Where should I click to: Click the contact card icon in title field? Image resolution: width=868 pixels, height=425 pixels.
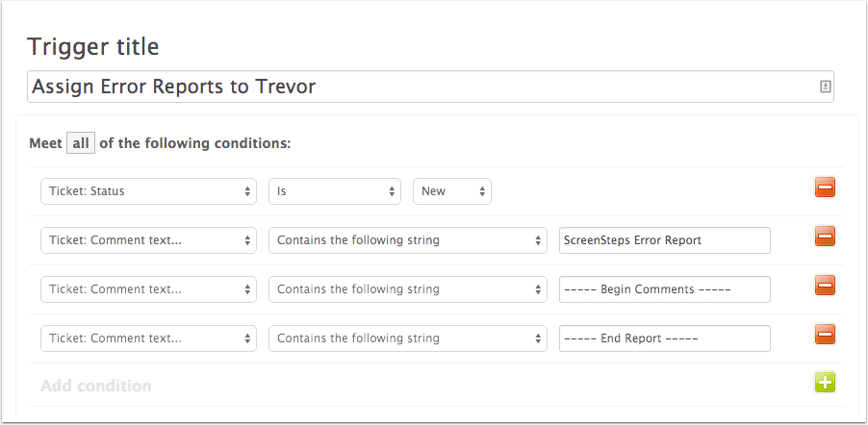pyautogui.click(x=826, y=87)
